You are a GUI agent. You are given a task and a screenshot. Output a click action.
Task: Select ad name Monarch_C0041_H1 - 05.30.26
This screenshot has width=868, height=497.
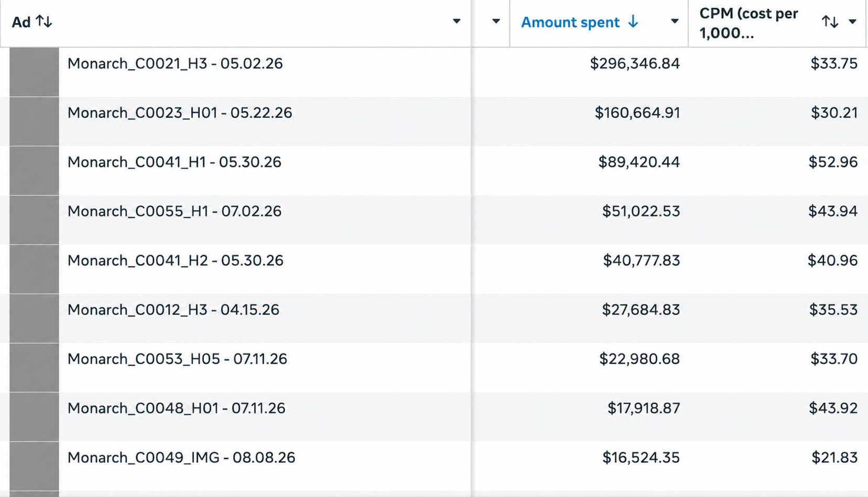tap(174, 162)
